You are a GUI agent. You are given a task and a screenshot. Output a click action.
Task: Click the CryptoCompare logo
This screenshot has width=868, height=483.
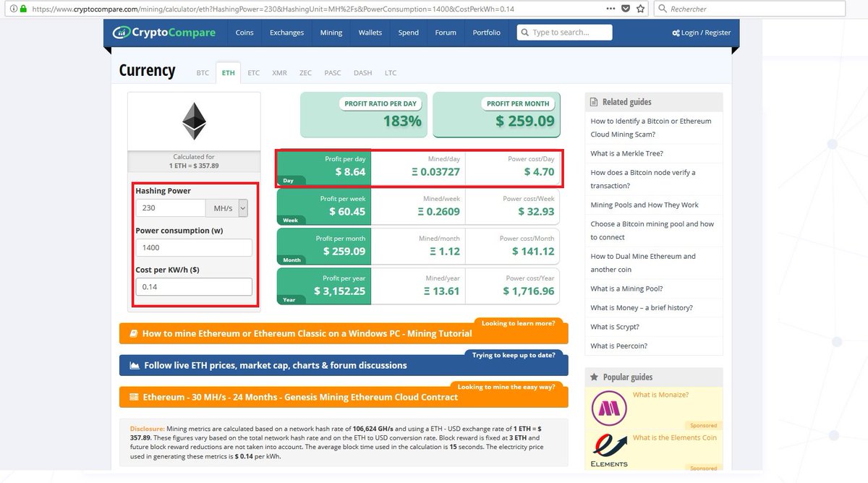163,33
